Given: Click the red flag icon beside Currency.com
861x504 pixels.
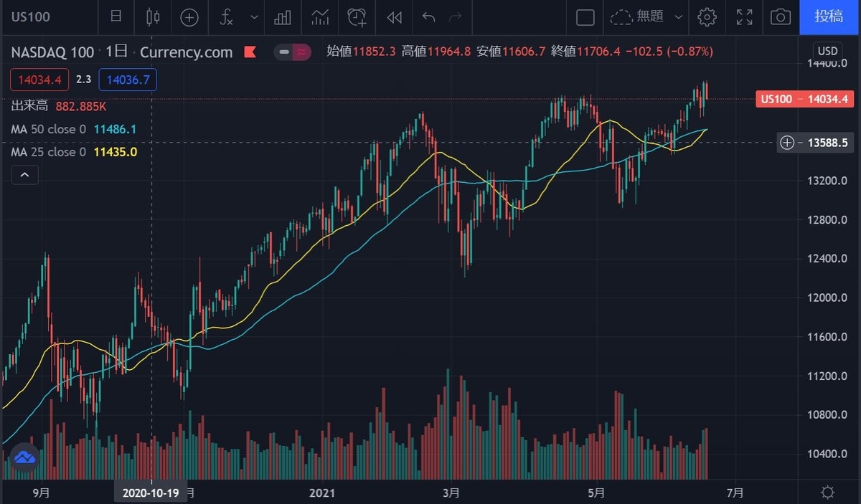Looking at the screenshot, I should tap(250, 52).
